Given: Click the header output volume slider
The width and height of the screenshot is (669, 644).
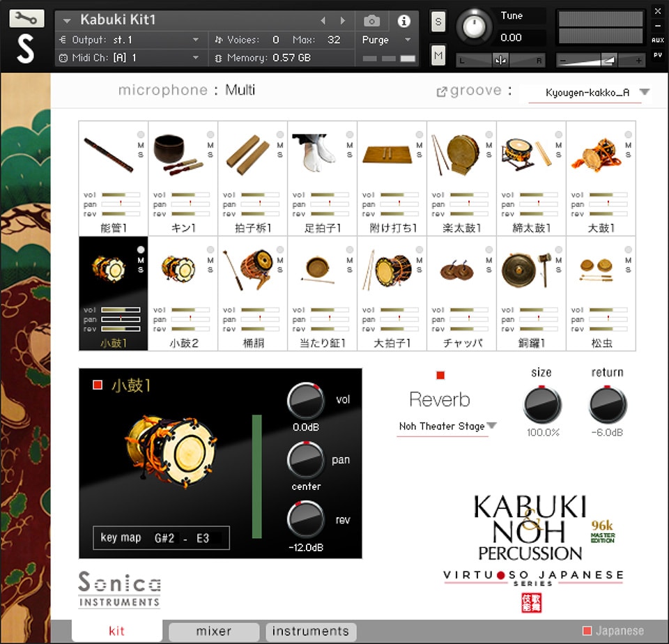Looking at the screenshot, I should point(601,61).
